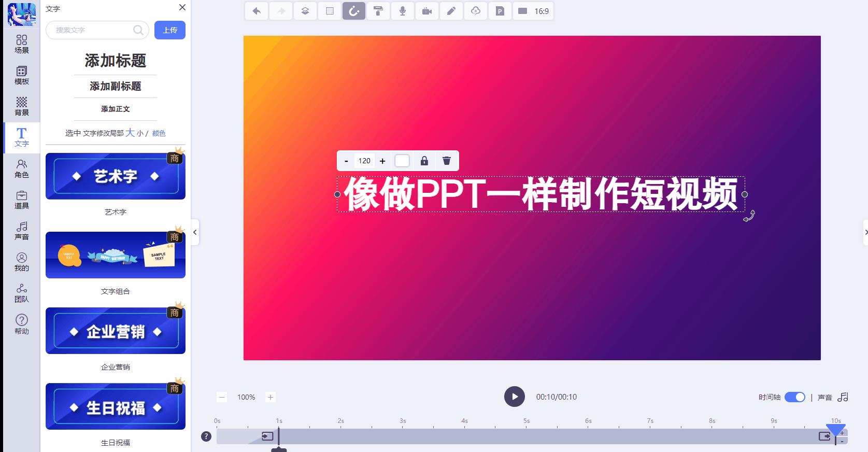The width and height of the screenshot is (868, 452).
Task: Play the video preview
Action: pos(515,397)
